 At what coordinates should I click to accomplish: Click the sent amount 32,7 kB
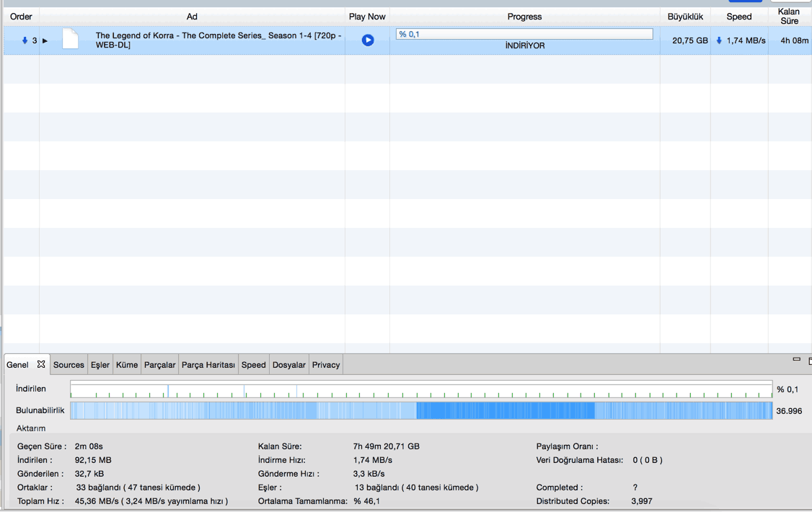(x=89, y=474)
